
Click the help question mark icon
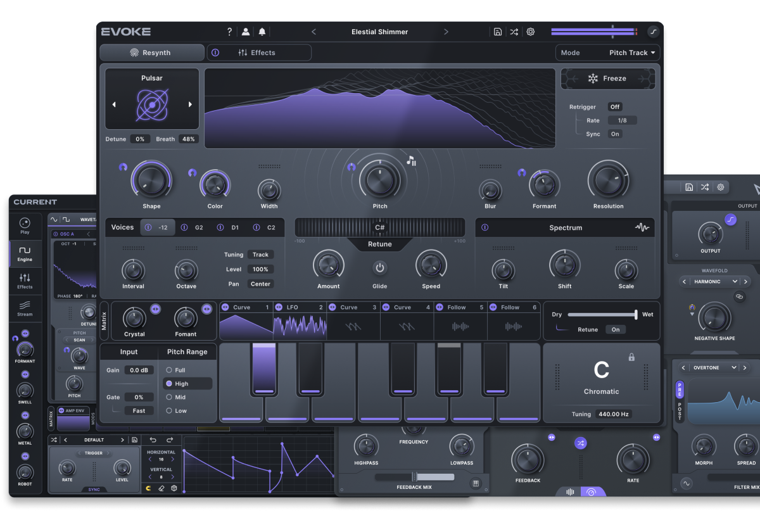pos(229,32)
